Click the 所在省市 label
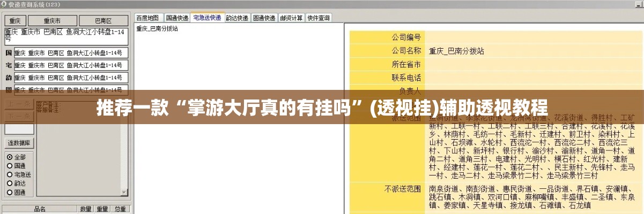644x214 pixels. [x=407, y=65]
